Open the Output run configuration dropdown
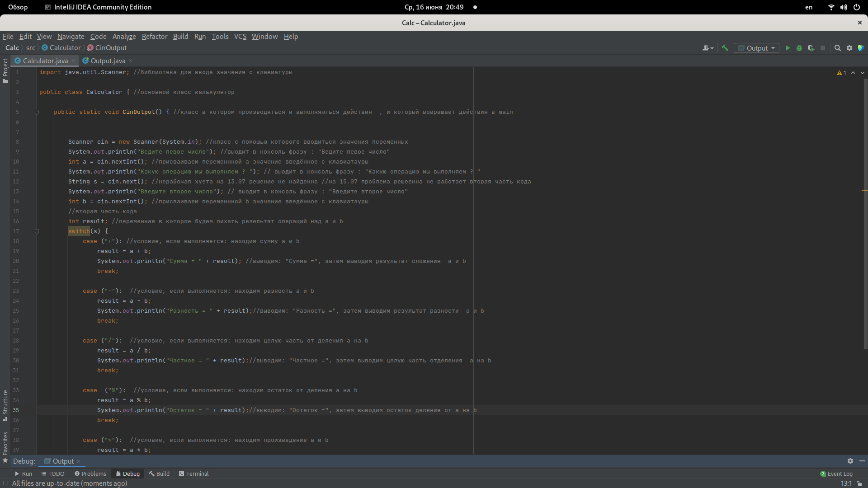Viewport: 868px width, 488px height. (x=756, y=48)
